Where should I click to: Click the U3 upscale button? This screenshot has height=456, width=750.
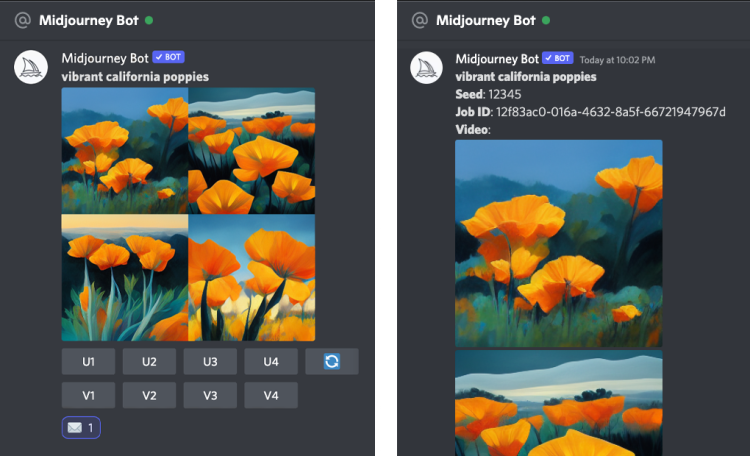[210, 361]
